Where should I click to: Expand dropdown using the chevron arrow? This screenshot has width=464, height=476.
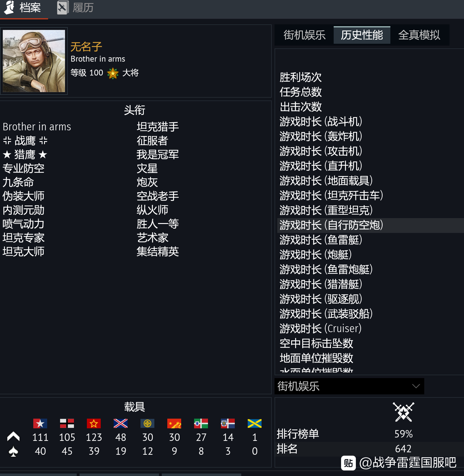(x=416, y=386)
